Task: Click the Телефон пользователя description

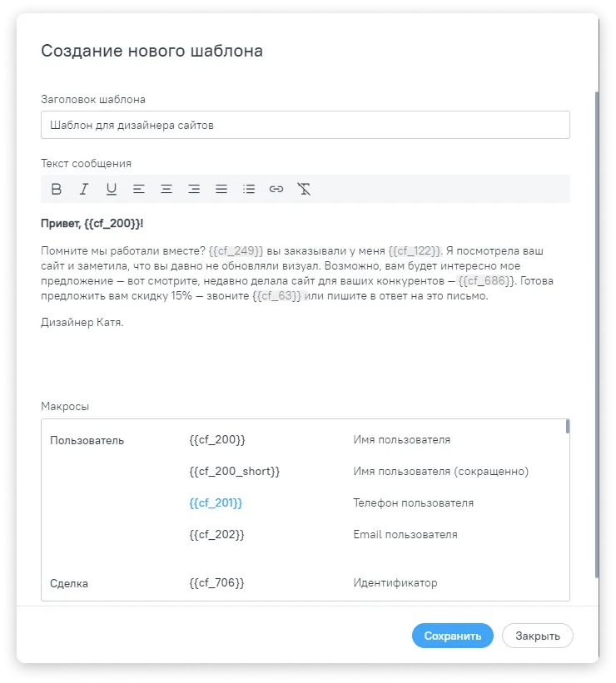Action: (413, 503)
